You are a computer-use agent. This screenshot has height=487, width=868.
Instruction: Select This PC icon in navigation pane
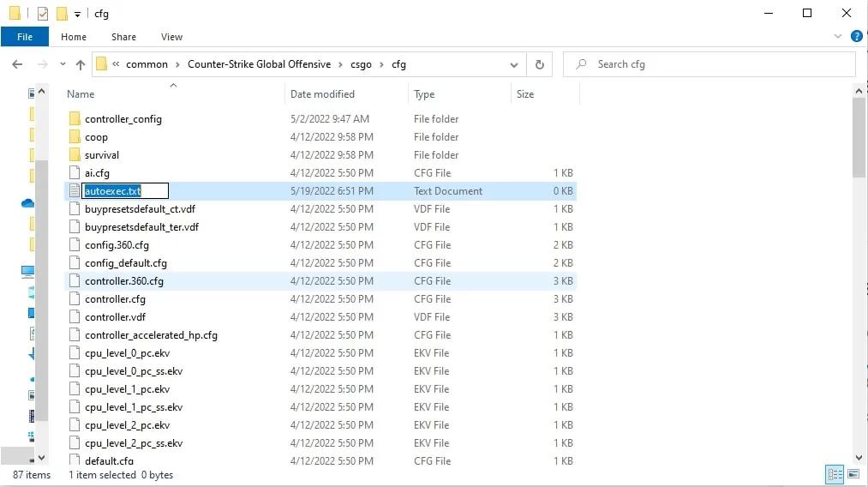[x=27, y=271]
